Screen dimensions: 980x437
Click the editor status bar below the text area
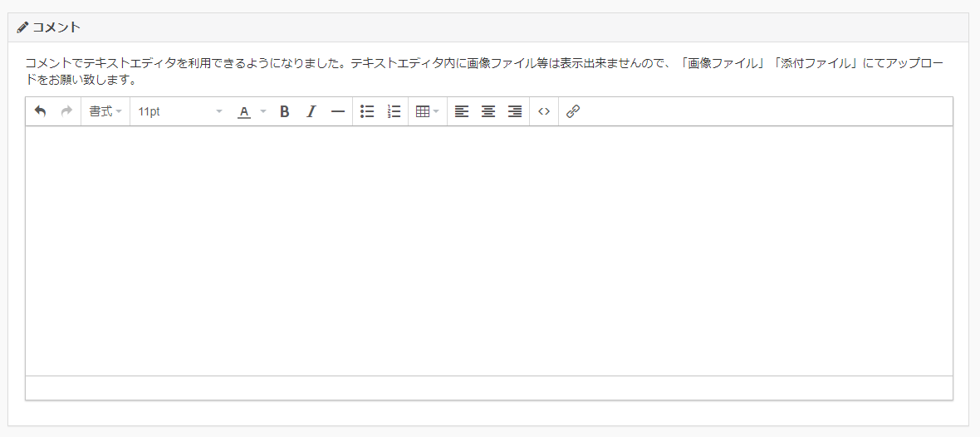489,388
